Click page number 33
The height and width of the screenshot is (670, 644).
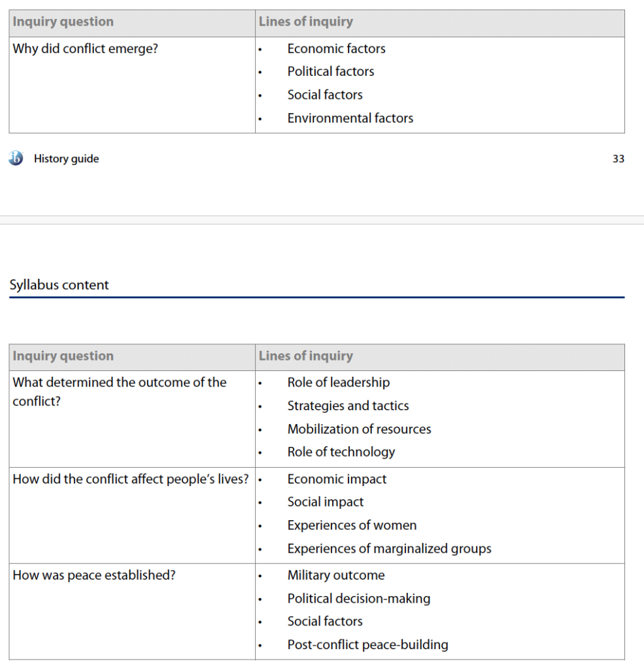pos(619,159)
